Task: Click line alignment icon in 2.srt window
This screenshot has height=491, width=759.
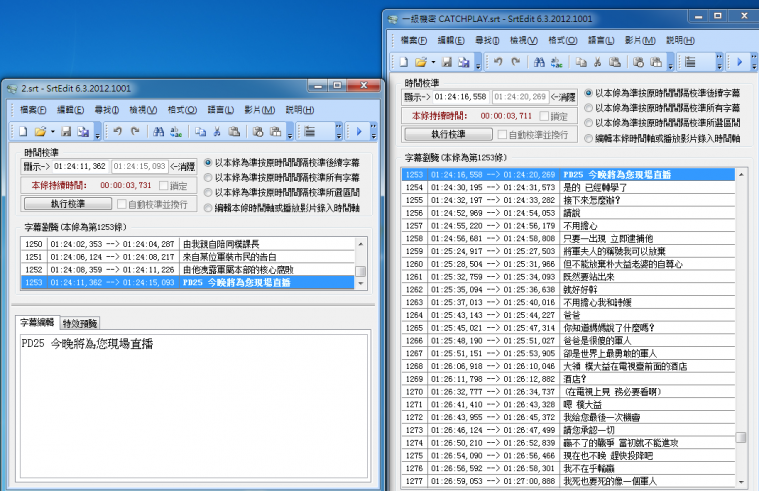Action: (x=310, y=131)
